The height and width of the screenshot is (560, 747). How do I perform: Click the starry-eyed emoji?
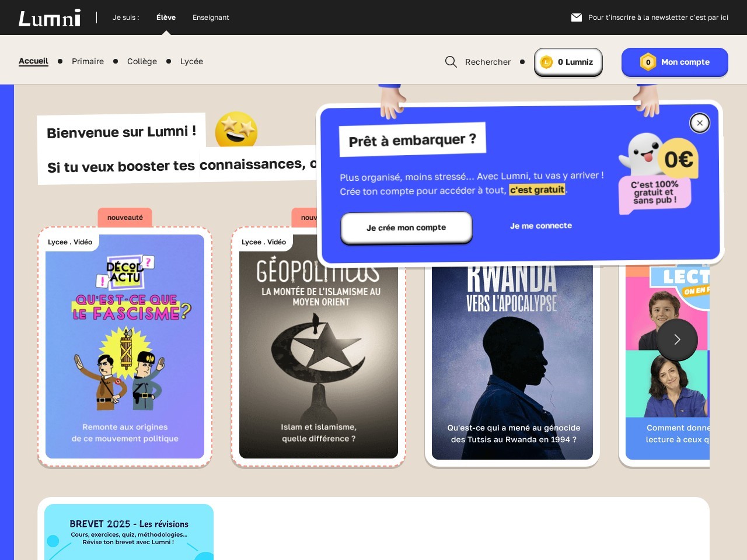coord(236,129)
